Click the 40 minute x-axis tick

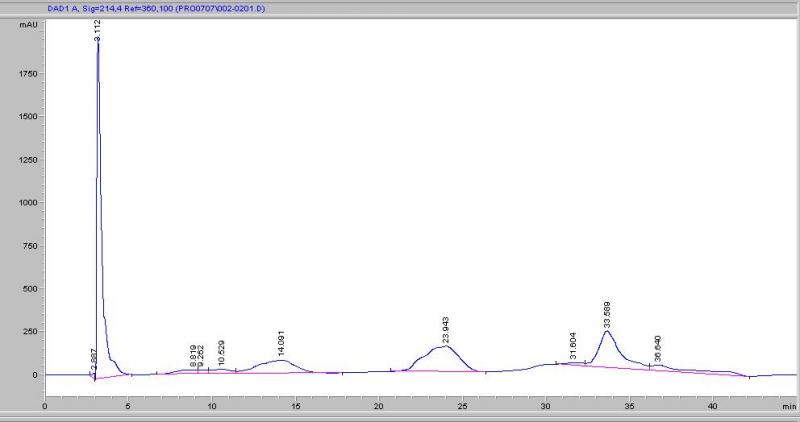tap(712, 407)
